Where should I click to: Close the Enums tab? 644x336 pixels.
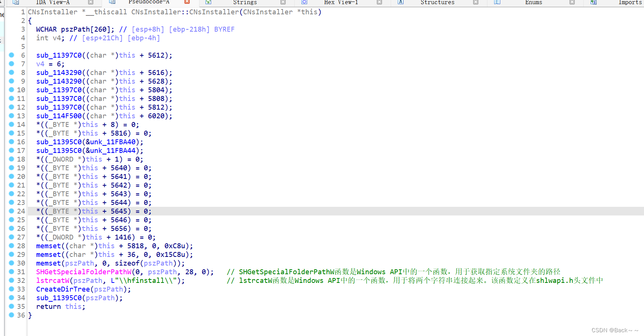(x=572, y=2)
